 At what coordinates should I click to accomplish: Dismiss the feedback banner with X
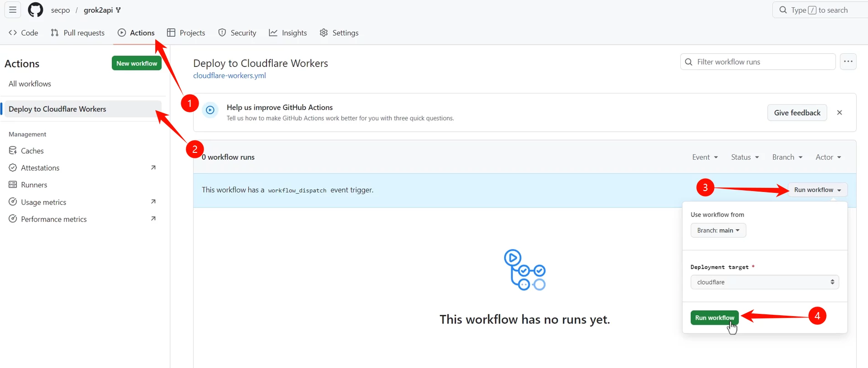tap(839, 112)
